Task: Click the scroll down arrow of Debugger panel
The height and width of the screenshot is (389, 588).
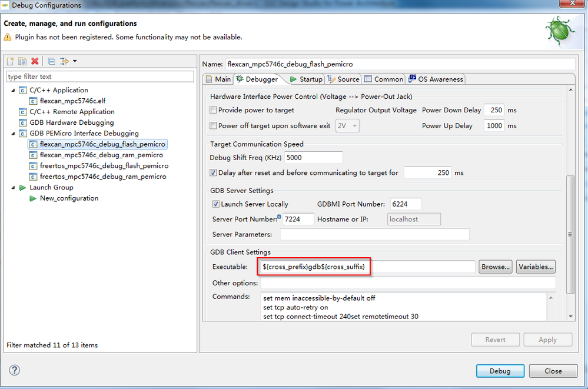Action: [570, 317]
